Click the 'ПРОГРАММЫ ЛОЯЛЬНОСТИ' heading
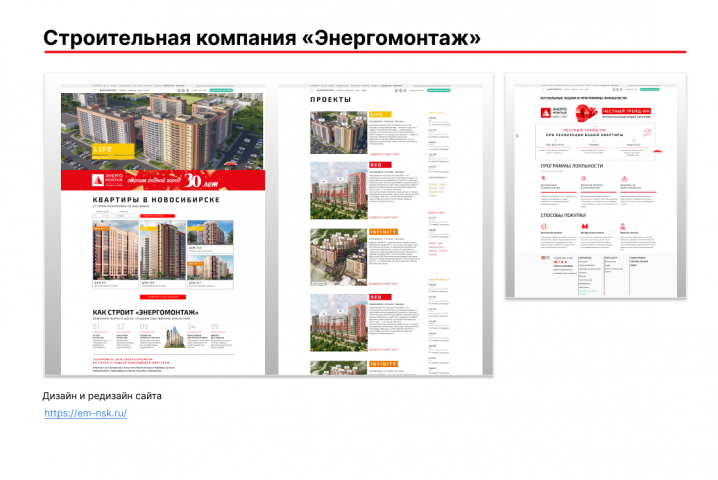 pyautogui.click(x=571, y=166)
